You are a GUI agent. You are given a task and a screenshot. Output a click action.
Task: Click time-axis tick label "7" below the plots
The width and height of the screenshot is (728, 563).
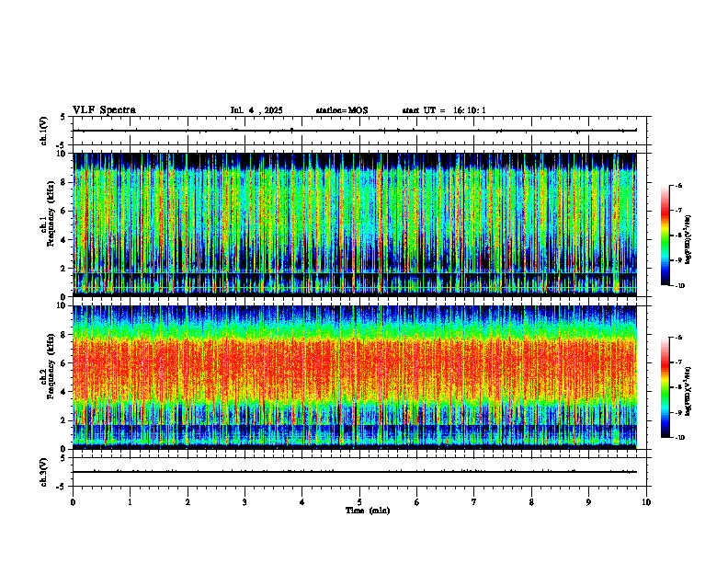[x=474, y=502]
